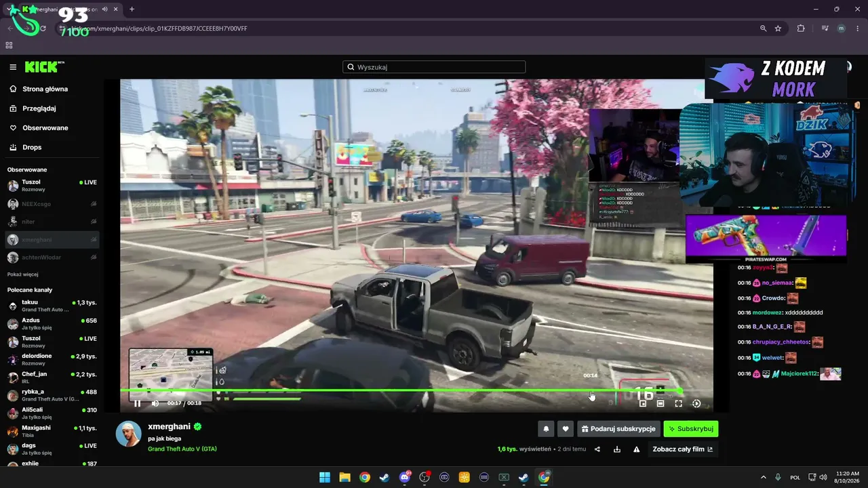
Task: Visit delordione's channel
Action: (52, 359)
